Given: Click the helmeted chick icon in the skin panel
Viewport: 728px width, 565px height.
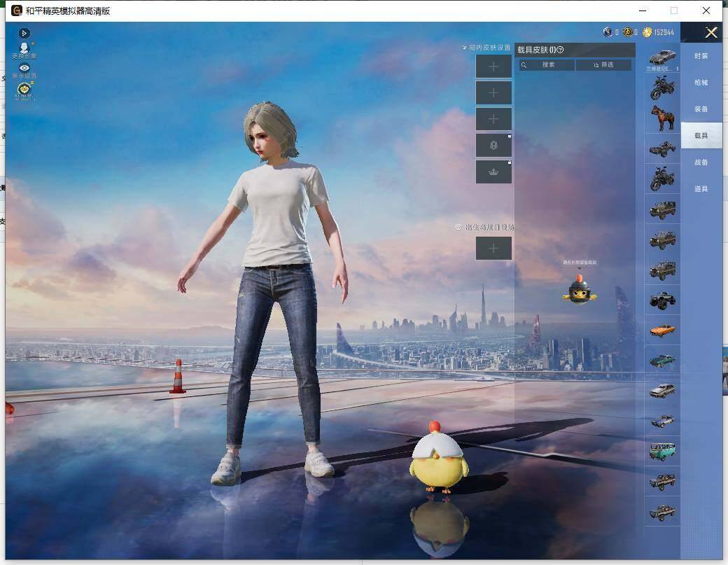Looking at the screenshot, I should (580, 289).
